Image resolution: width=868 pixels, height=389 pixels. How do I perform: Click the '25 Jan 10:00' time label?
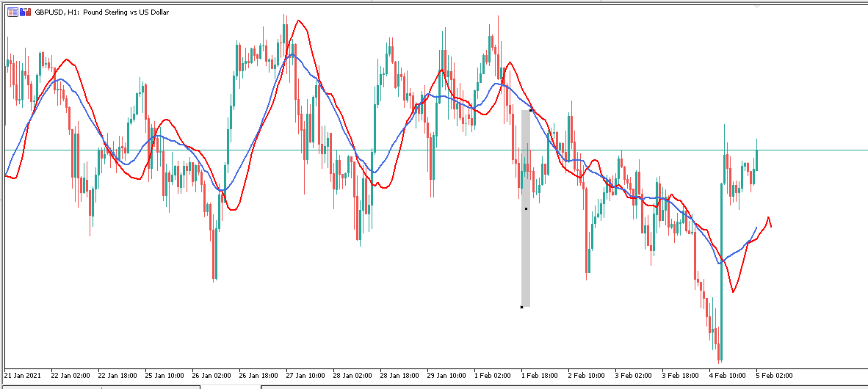click(164, 375)
